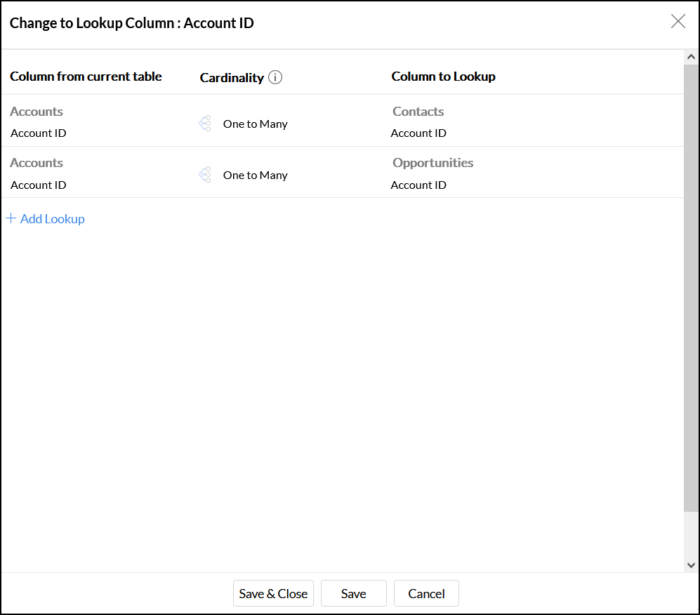Screen dimensions: 700x615
Task: Click the cardinality icon in the Opportunities row
Action: pyautogui.click(x=205, y=175)
